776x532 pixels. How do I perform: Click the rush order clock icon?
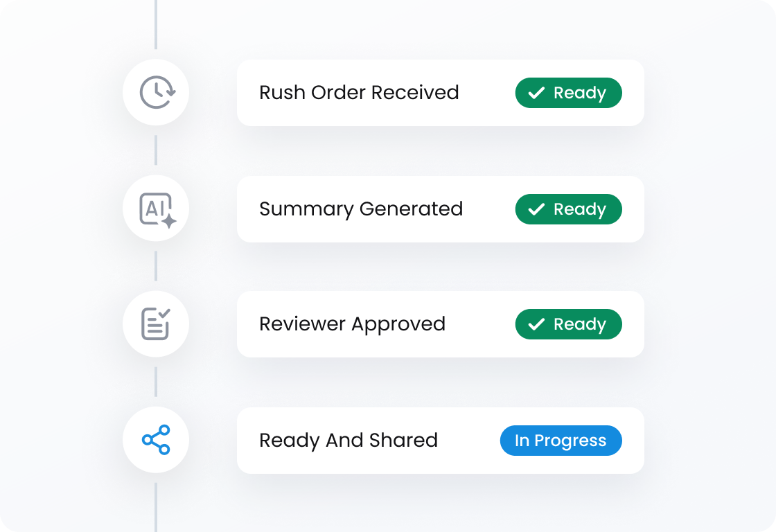tap(157, 93)
